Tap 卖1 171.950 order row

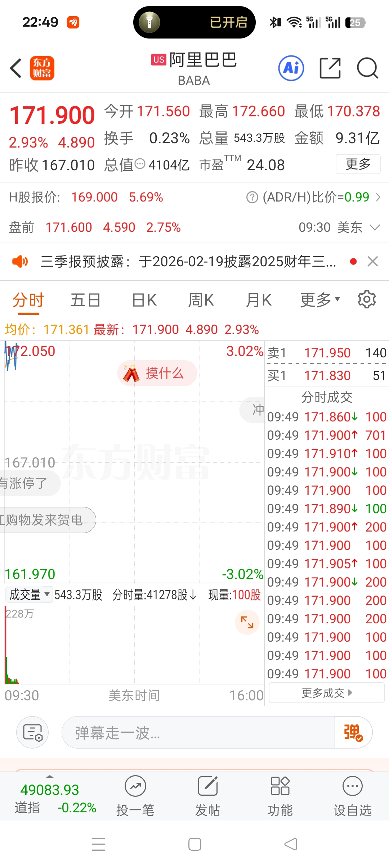coord(327,353)
